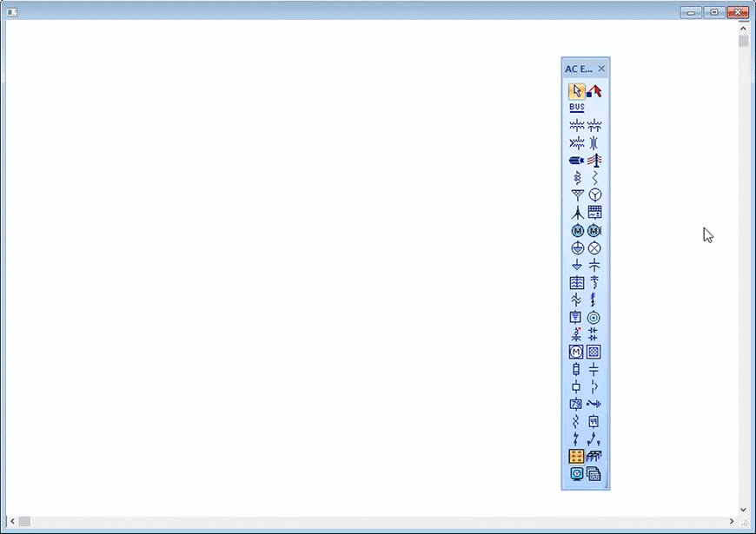Select the Bus element tool
756x534 pixels.
coord(575,106)
